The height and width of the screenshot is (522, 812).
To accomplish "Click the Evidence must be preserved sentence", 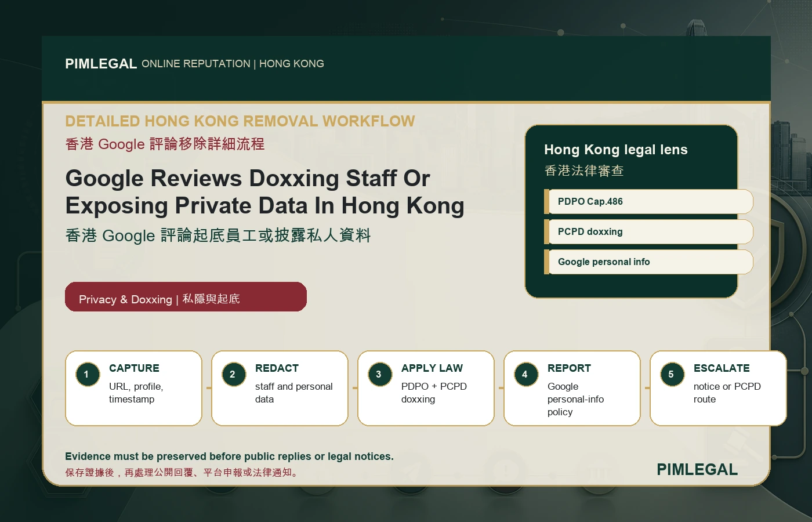I will (x=229, y=456).
